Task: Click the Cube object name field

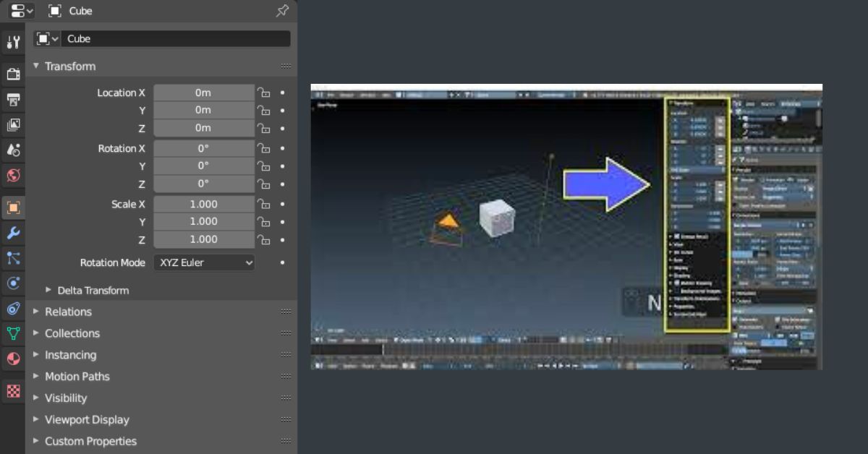Action: 176,39
